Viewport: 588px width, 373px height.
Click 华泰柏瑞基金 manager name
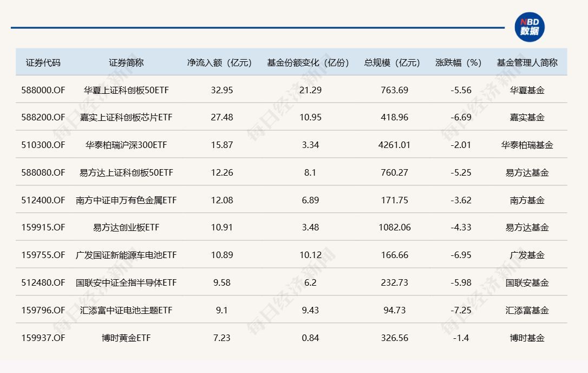[x=527, y=145]
